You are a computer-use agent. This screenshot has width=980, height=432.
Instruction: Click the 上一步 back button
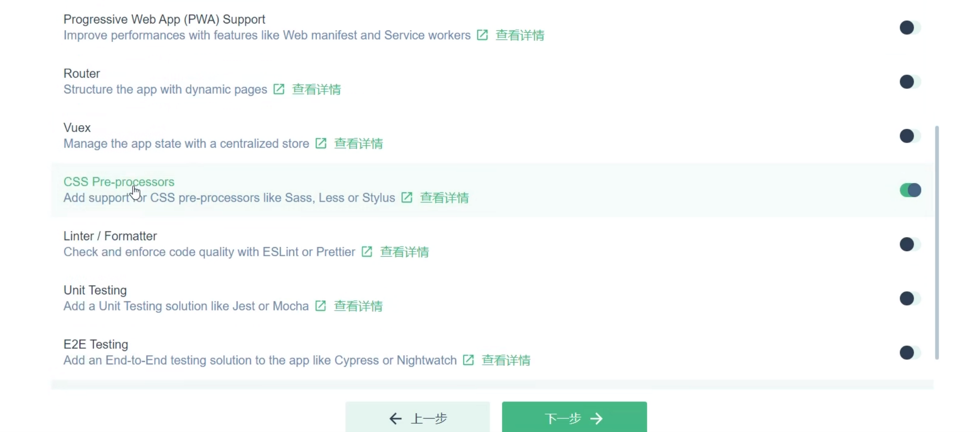coord(418,418)
